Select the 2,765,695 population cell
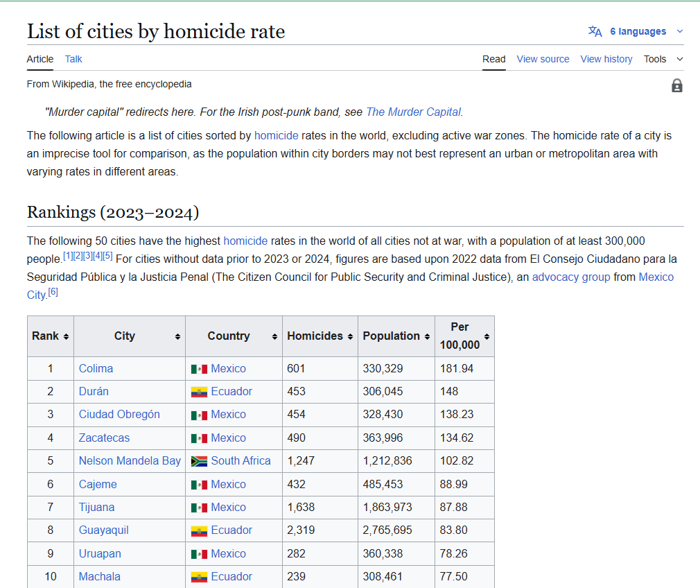This screenshot has width=700, height=588. click(396, 530)
